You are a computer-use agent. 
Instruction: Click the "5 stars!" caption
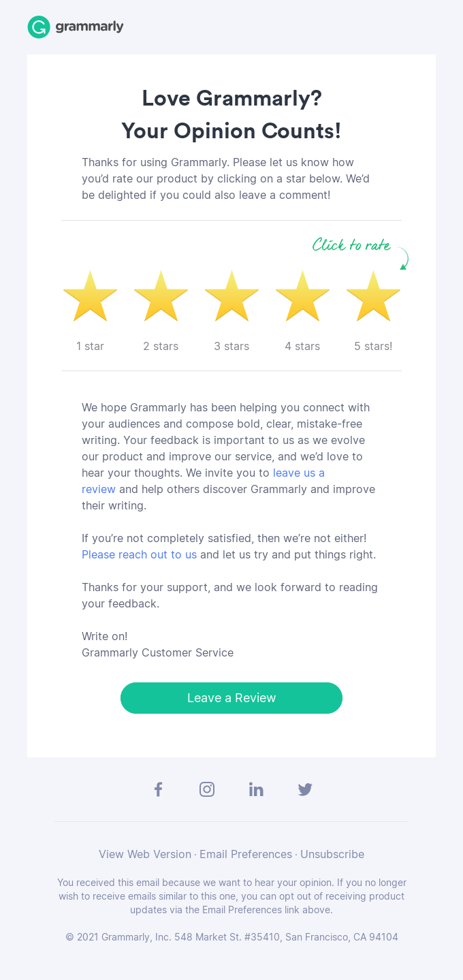click(x=373, y=346)
